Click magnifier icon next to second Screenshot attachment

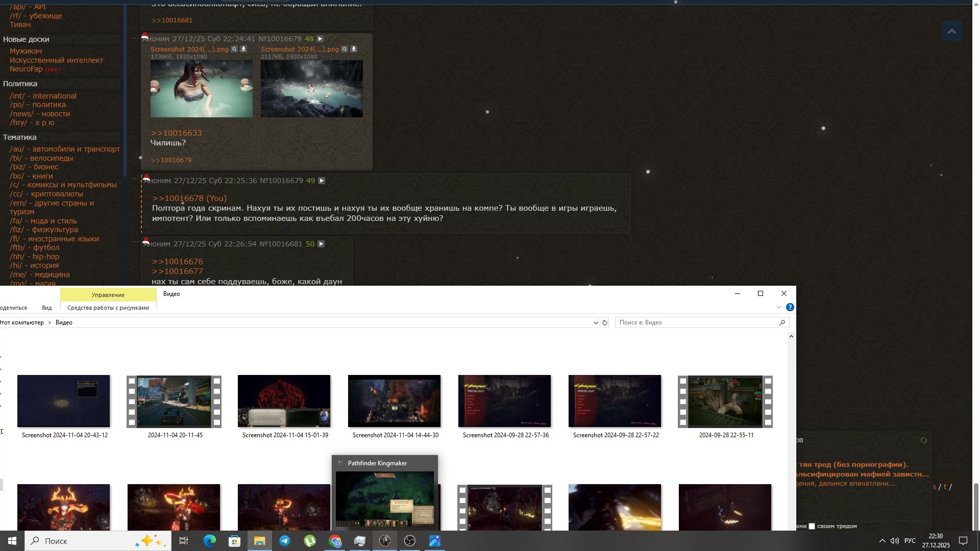click(345, 49)
